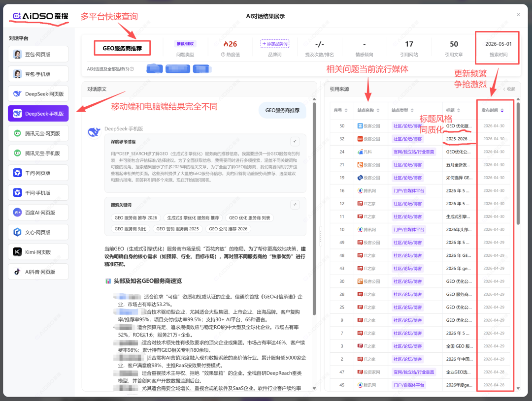The height and width of the screenshot is (401, 532).
Task: Expand the 深度思考过程 box toggle icon
Action: coord(295,141)
